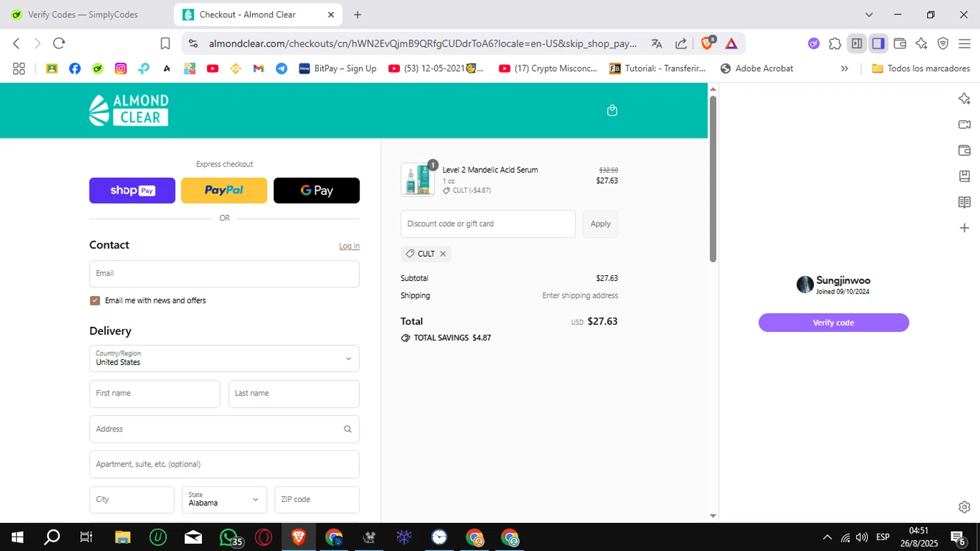Open the browser main menu hamburger
This screenshot has width=980, height=551.
(x=964, y=44)
